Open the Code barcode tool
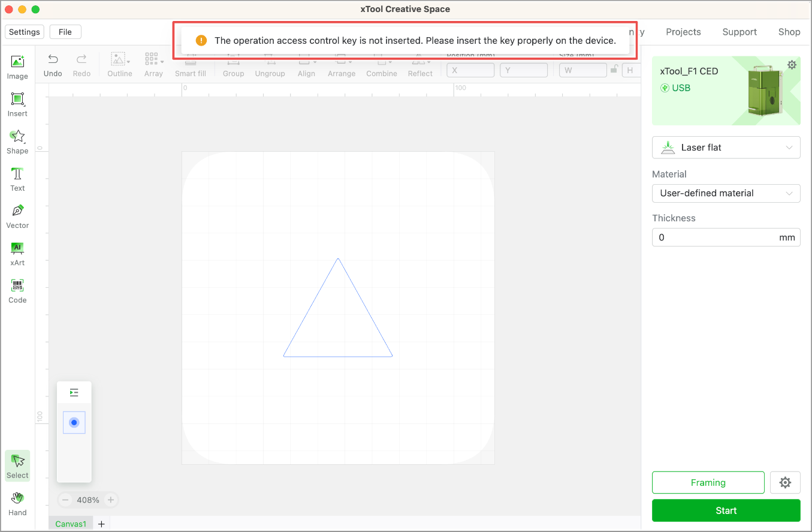812x532 pixels. [x=17, y=291]
